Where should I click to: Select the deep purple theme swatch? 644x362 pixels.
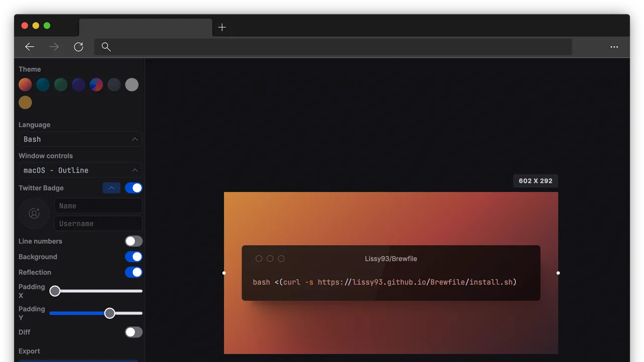tap(78, 84)
